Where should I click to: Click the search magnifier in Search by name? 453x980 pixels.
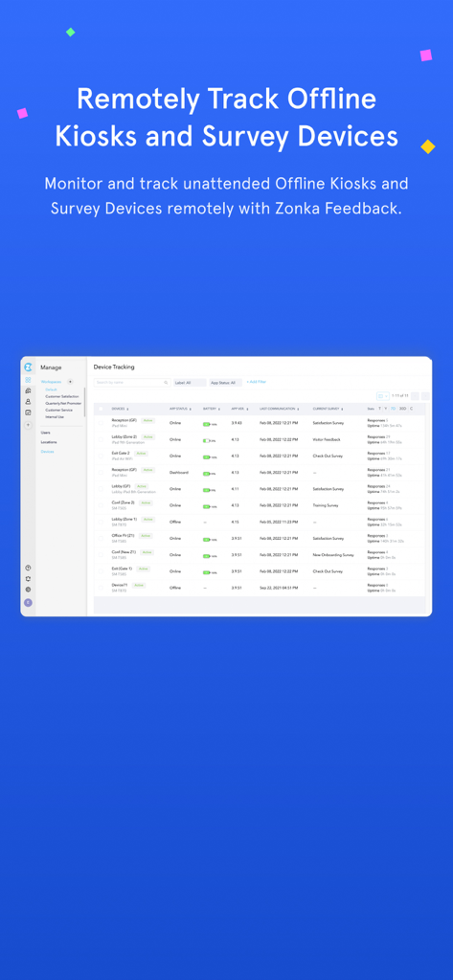pyautogui.click(x=166, y=383)
